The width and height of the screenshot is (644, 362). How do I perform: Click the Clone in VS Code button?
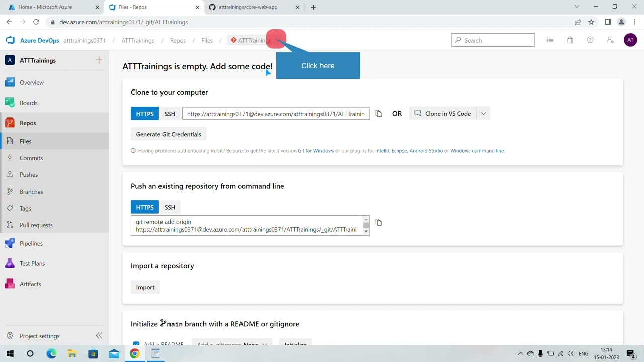(443, 114)
